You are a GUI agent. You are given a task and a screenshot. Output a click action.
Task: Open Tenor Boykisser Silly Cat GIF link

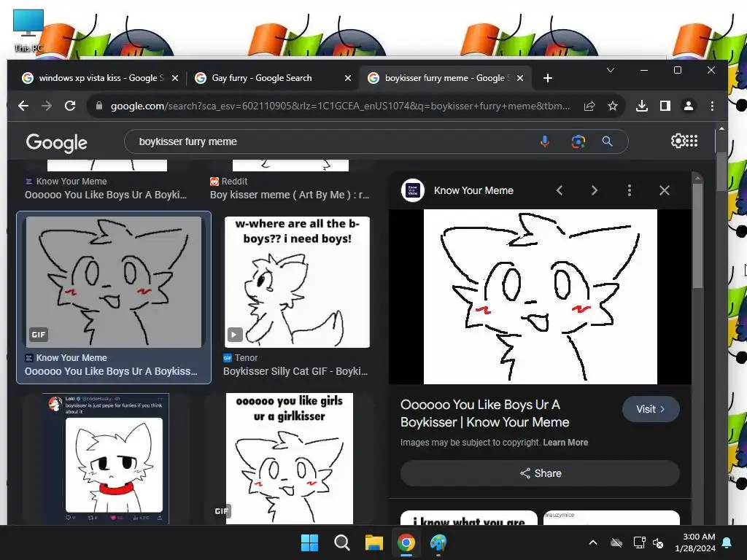(x=295, y=371)
